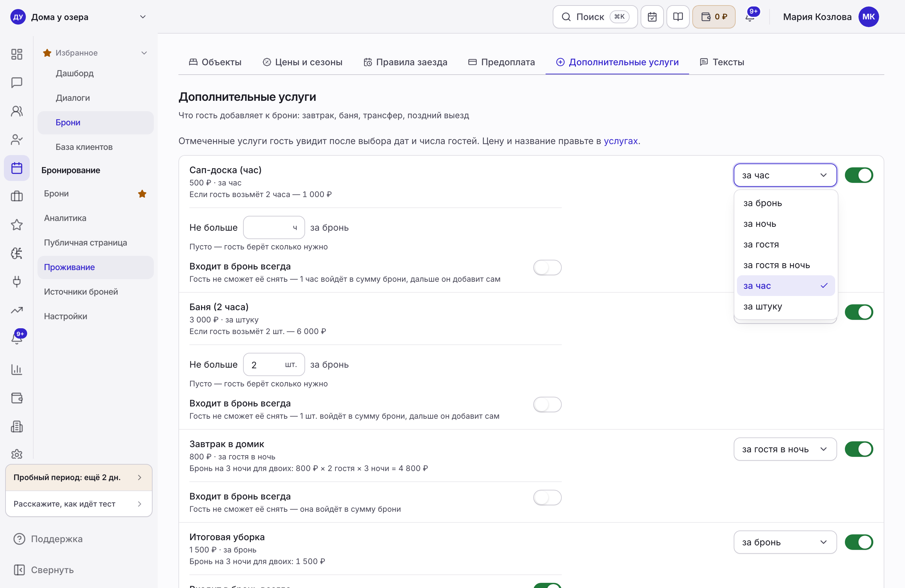
Task: Collapse the Избранное section chevron
Action: pyautogui.click(x=144, y=53)
